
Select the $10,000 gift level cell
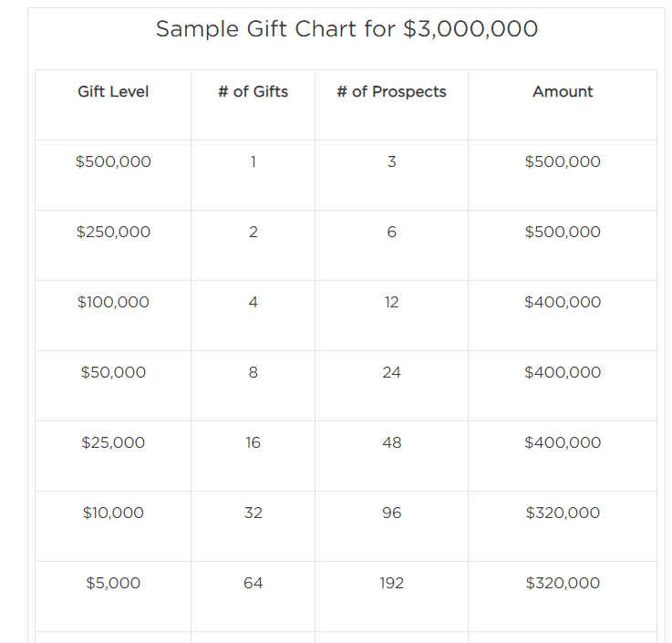(113, 513)
